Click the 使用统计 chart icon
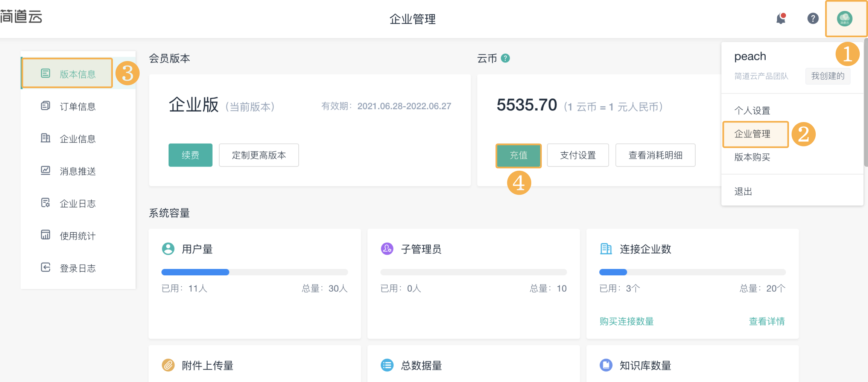 point(45,235)
